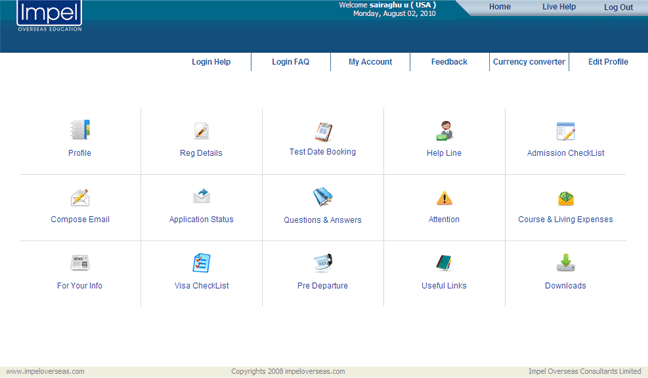Open the Profile text link
Image resolution: width=648 pixels, height=378 pixels.
(x=80, y=153)
